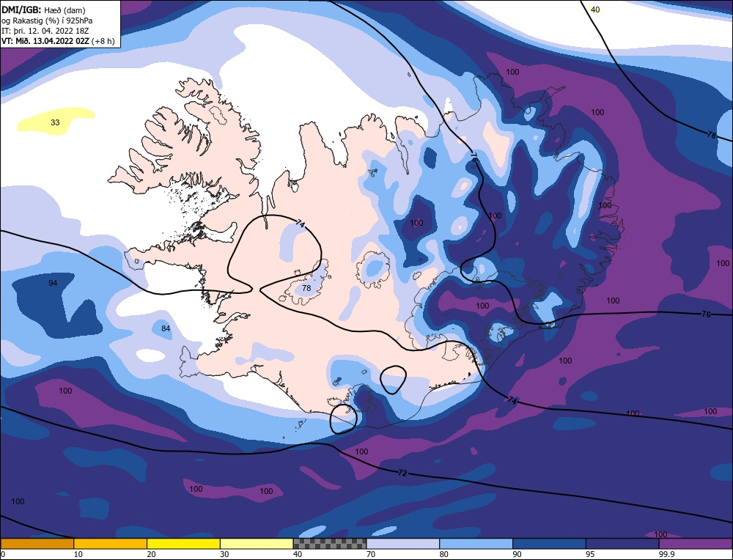The image size is (733, 560).
Task: Pick the orange 10–20 legend swatch
Action: point(111,543)
